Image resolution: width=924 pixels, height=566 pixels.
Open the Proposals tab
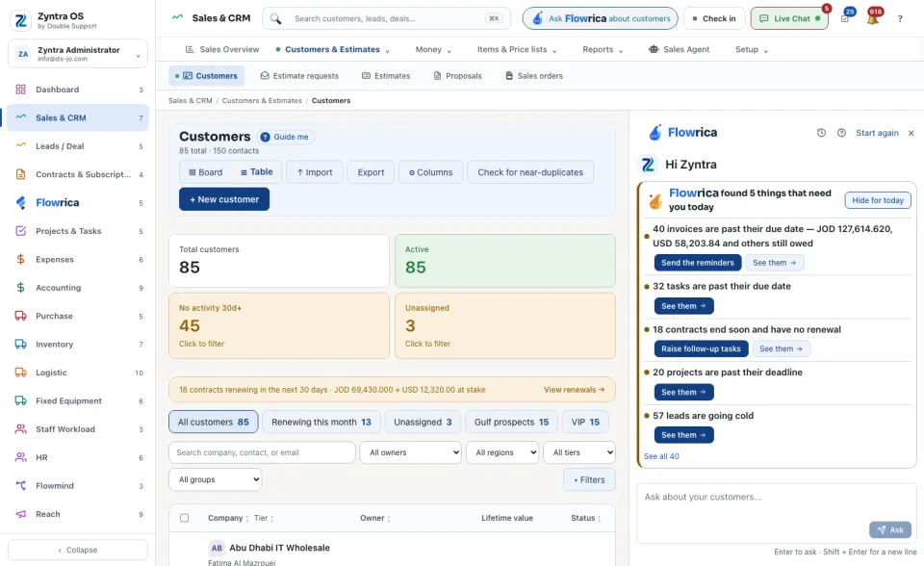pyautogui.click(x=458, y=75)
